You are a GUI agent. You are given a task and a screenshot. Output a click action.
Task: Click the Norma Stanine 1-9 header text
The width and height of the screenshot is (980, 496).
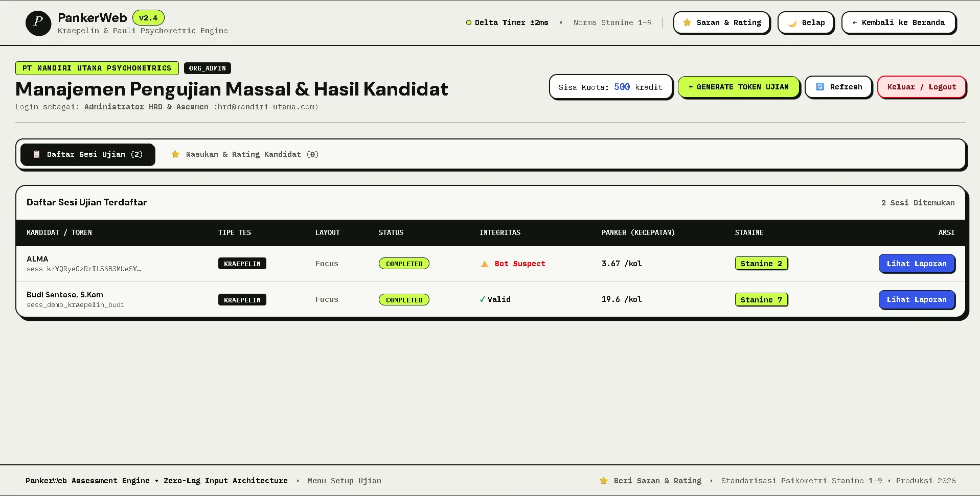pyautogui.click(x=612, y=22)
